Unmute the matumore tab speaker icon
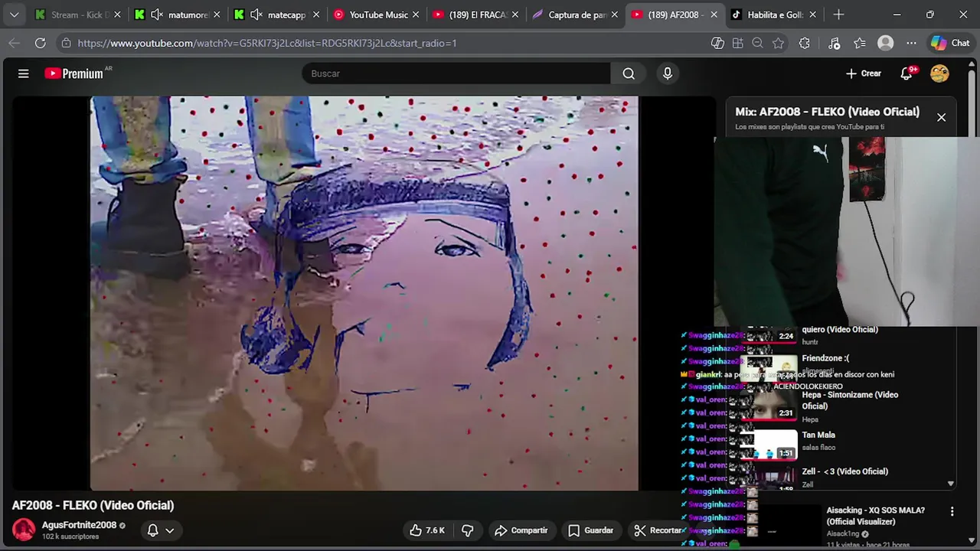Image resolution: width=980 pixels, height=551 pixels. [157, 15]
